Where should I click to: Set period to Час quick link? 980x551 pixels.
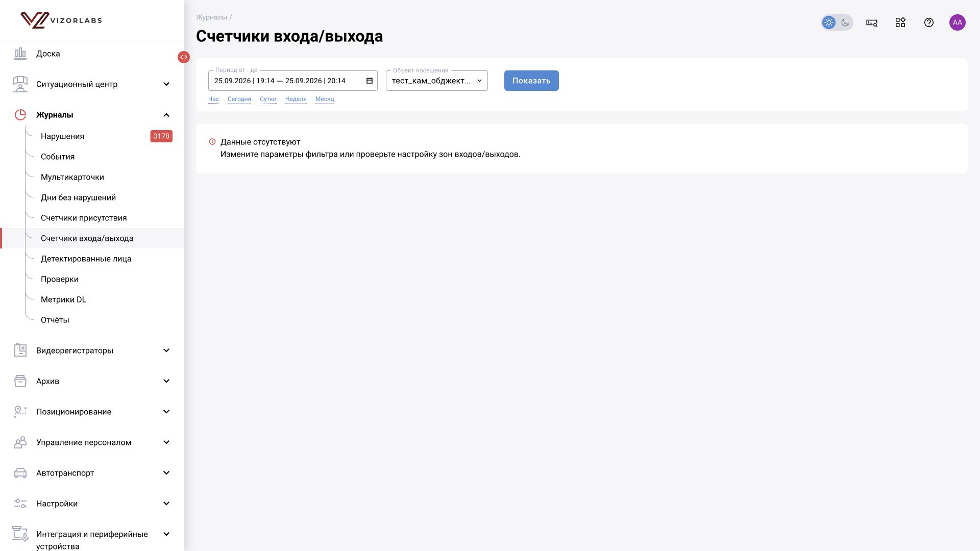coord(213,99)
